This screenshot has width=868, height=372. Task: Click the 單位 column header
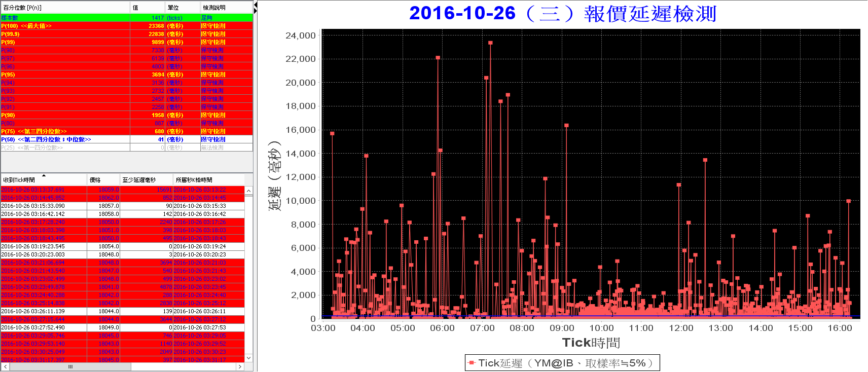(183, 8)
